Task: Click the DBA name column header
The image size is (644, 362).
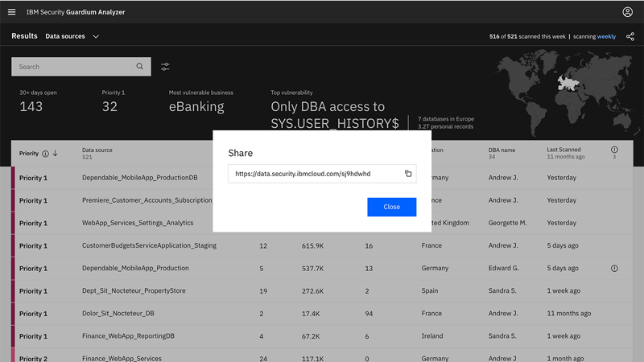Action: (502, 150)
